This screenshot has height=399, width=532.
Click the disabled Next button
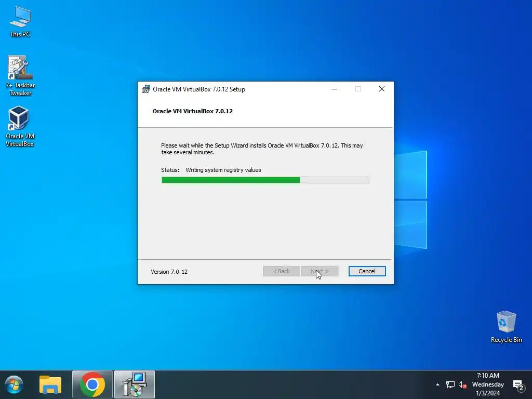tap(320, 271)
